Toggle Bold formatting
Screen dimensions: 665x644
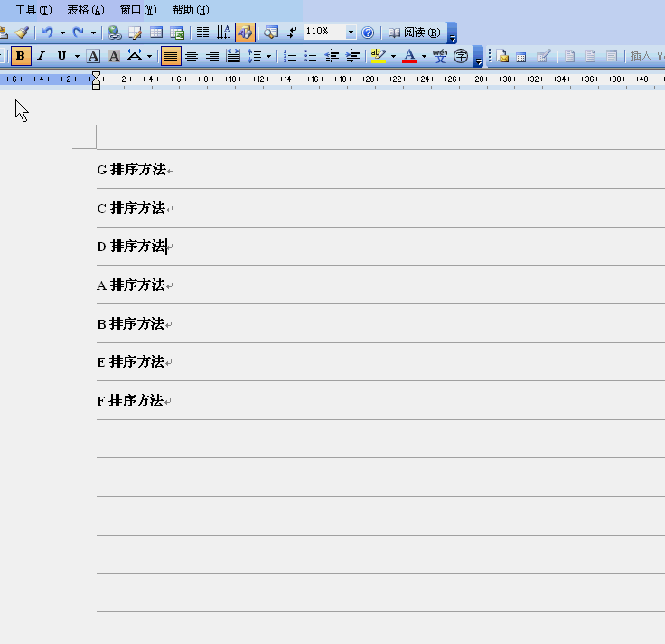[21, 56]
